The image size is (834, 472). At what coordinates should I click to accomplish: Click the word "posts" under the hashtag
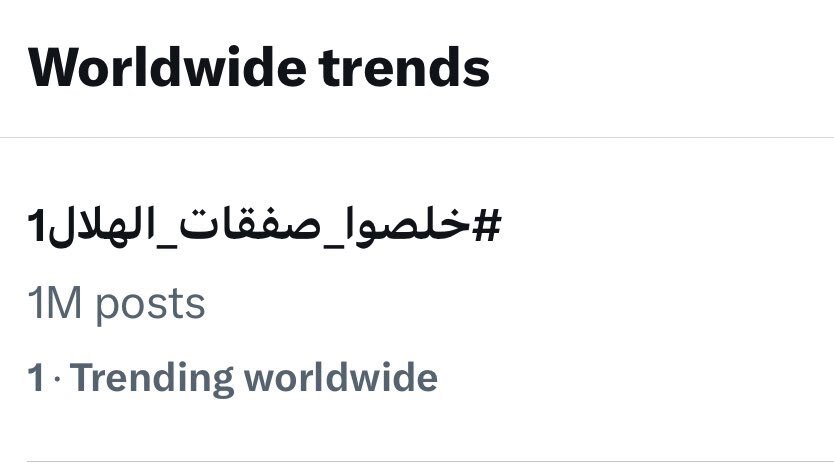pos(148,303)
